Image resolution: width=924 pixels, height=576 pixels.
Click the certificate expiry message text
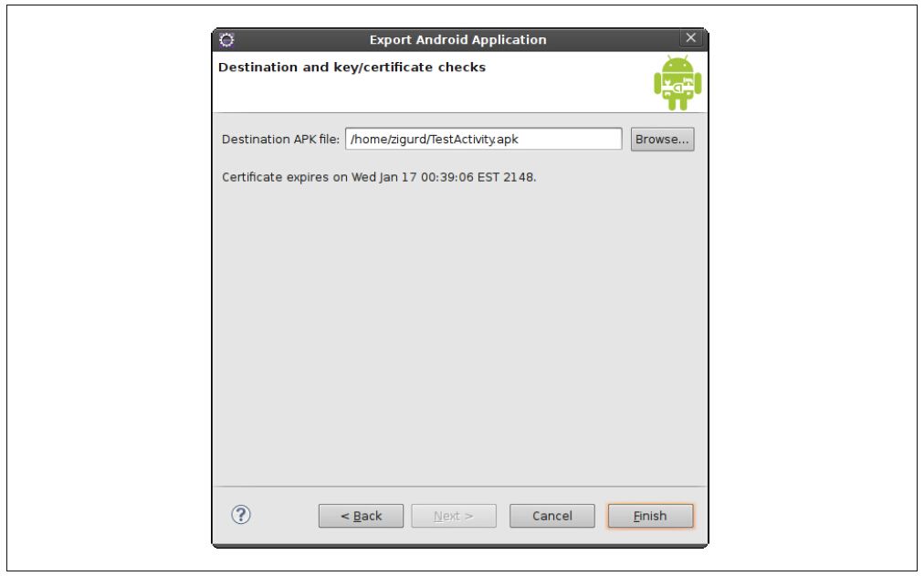point(379,177)
